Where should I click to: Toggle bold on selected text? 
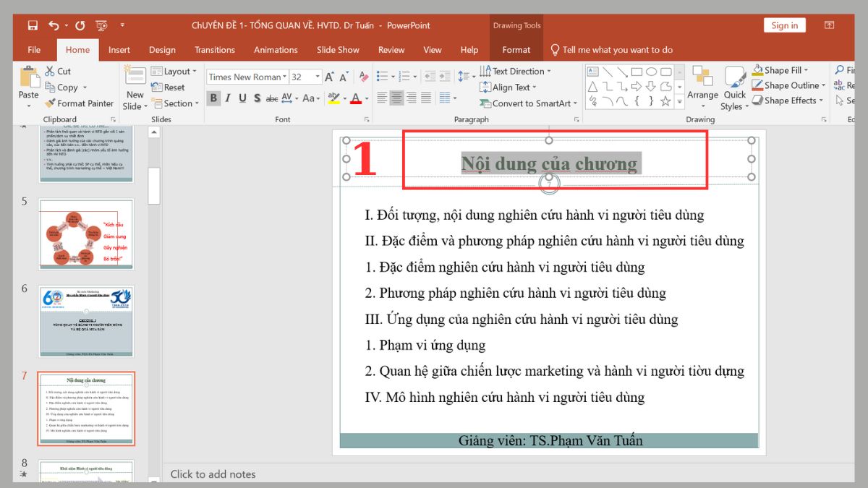click(x=213, y=98)
